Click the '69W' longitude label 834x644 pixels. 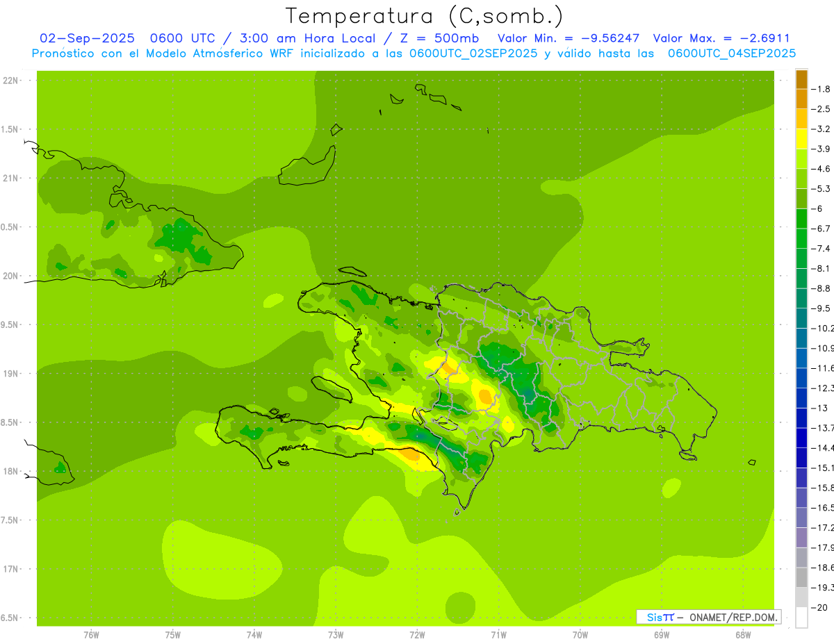(x=662, y=635)
